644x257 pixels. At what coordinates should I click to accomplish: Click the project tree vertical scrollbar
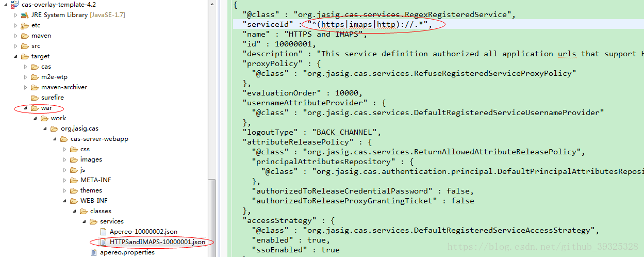point(211,217)
